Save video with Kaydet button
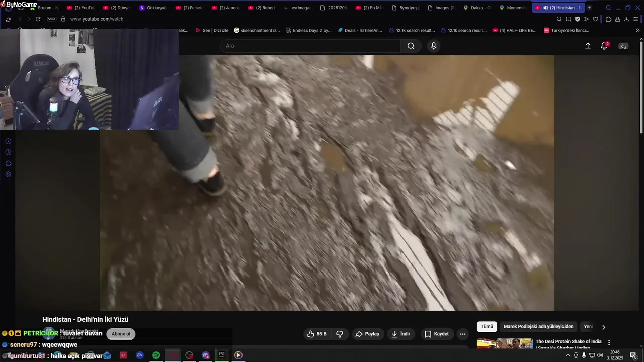 (436, 334)
